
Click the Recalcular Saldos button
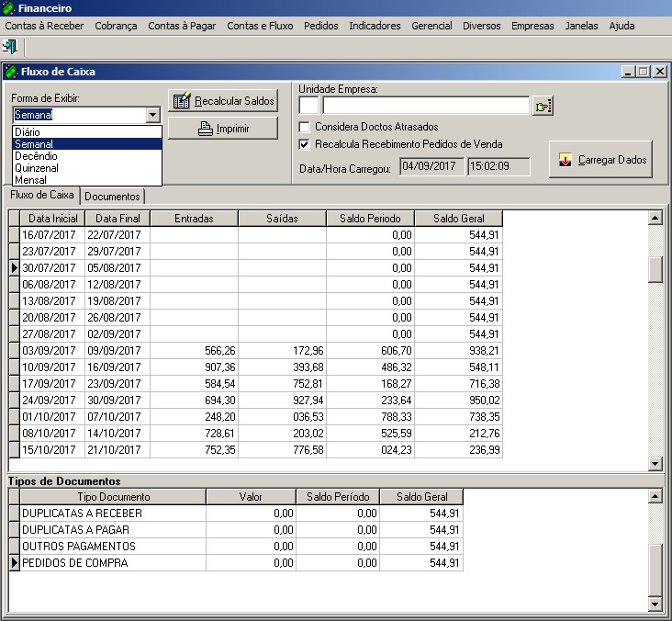click(223, 101)
